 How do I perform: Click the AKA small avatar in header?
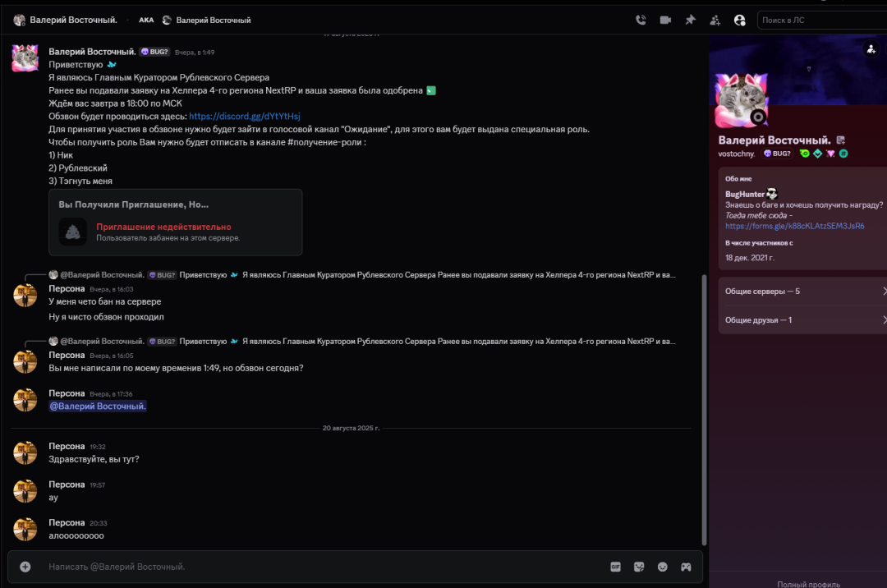click(x=167, y=20)
